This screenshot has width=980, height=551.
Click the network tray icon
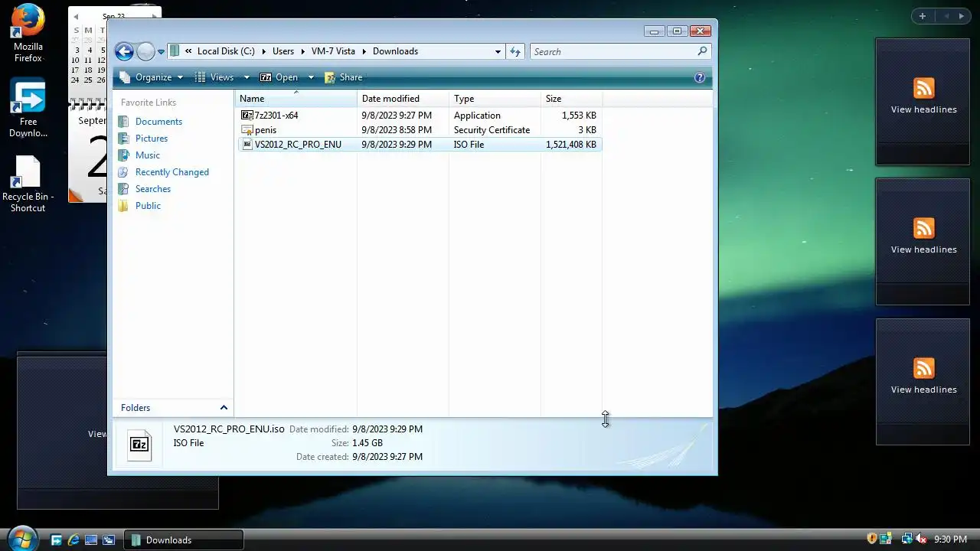coord(906,540)
